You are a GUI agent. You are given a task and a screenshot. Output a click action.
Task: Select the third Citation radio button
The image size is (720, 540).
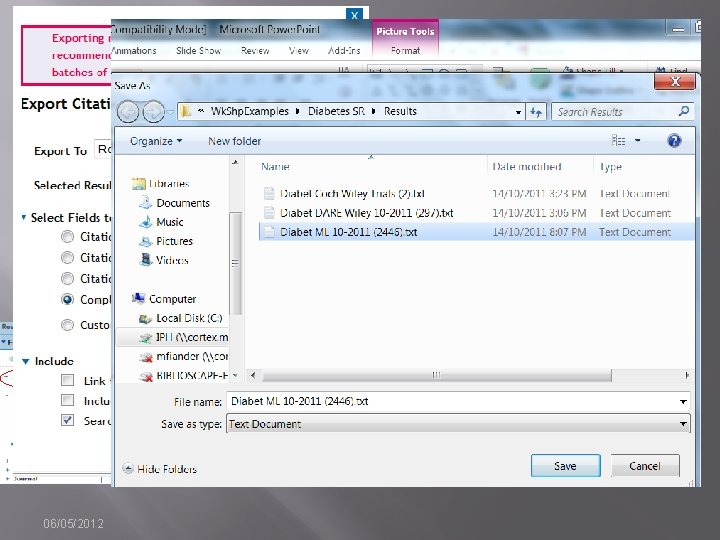[x=68, y=278]
